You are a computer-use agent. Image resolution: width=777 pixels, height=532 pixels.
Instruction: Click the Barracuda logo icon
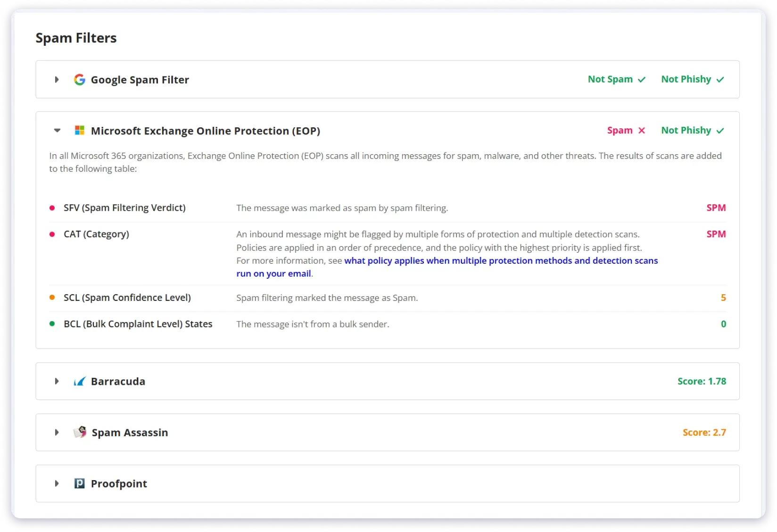(79, 382)
